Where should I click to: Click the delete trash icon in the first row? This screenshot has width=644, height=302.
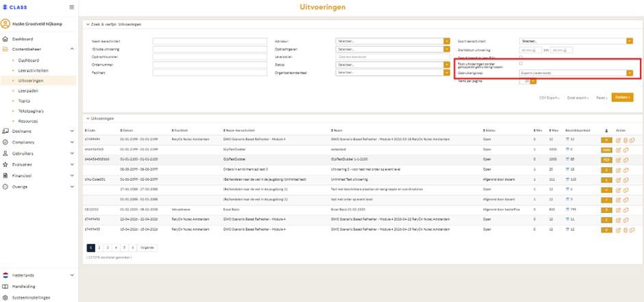[625, 140]
